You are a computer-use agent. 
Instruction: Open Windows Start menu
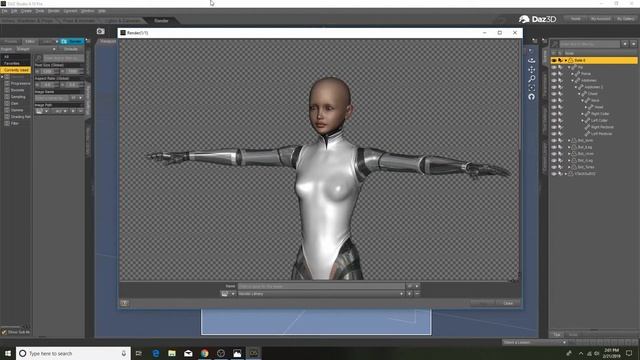click(8, 353)
